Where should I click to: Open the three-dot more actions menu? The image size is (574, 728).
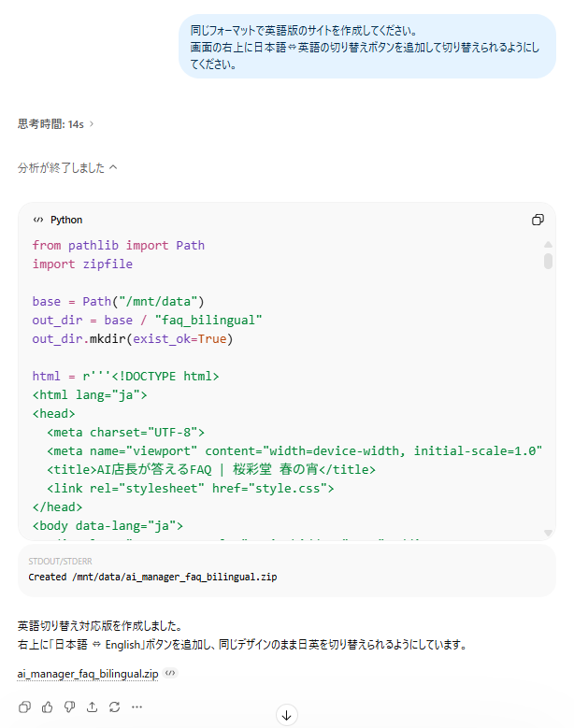136,707
